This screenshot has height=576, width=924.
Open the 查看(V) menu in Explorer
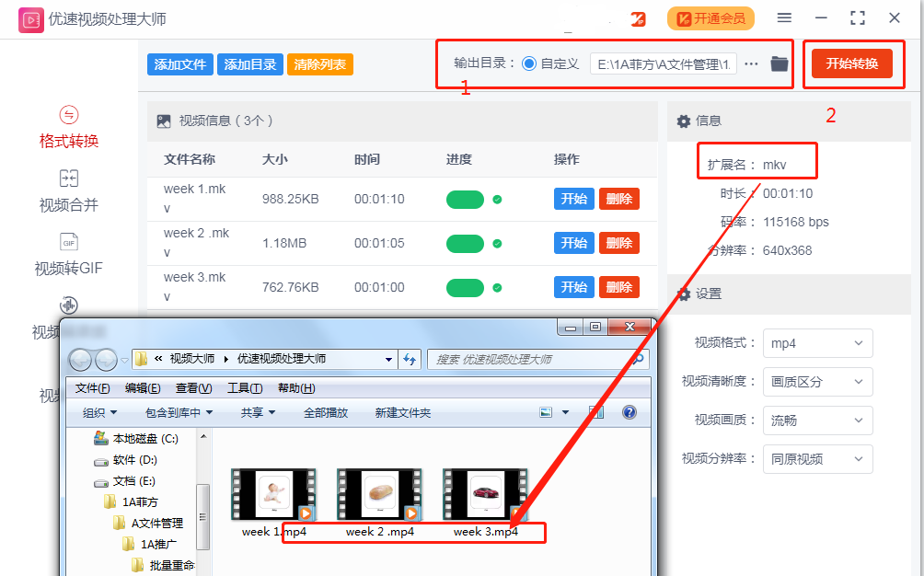(193, 388)
